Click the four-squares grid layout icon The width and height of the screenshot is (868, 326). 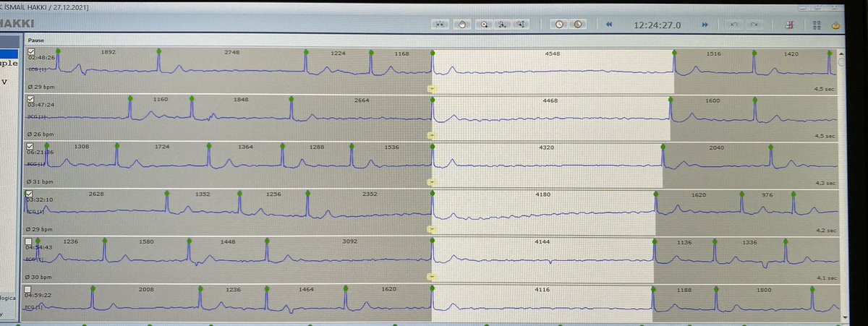pos(817,25)
